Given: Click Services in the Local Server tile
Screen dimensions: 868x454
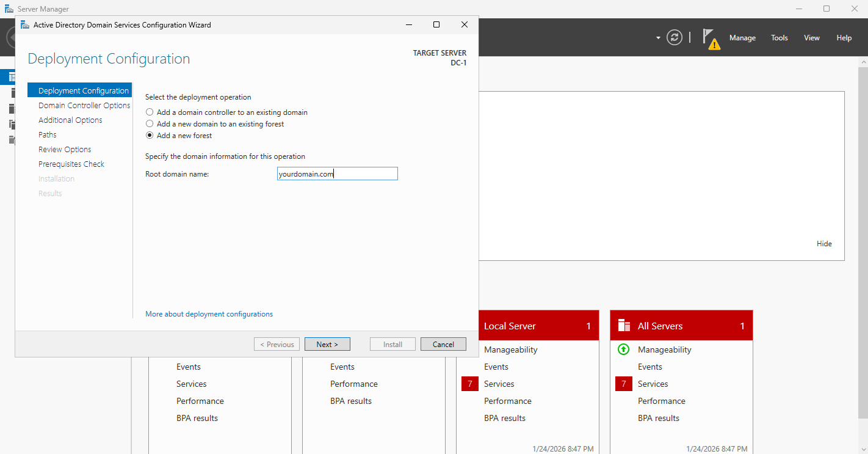Looking at the screenshot, I should tap(499, 384).
